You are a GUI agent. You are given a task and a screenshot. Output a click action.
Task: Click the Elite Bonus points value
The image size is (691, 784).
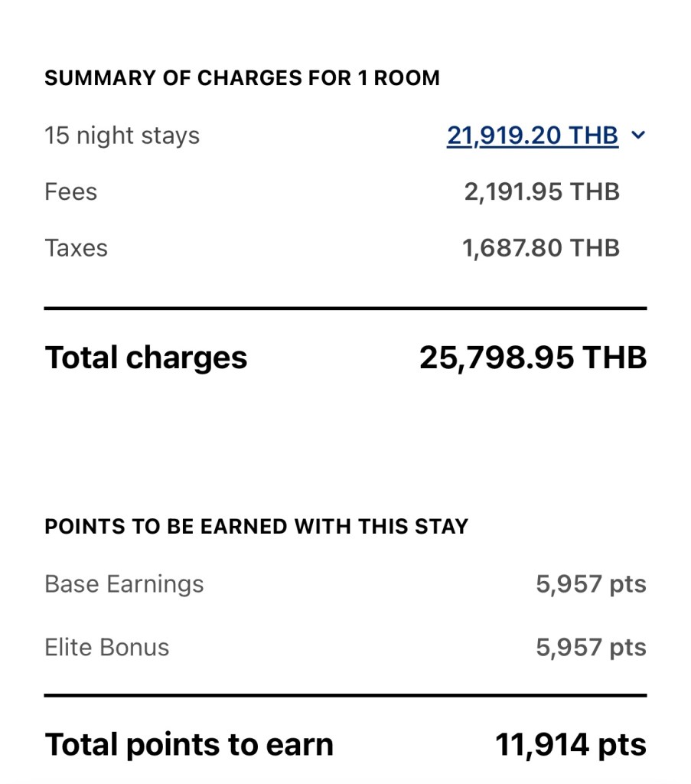591,647
